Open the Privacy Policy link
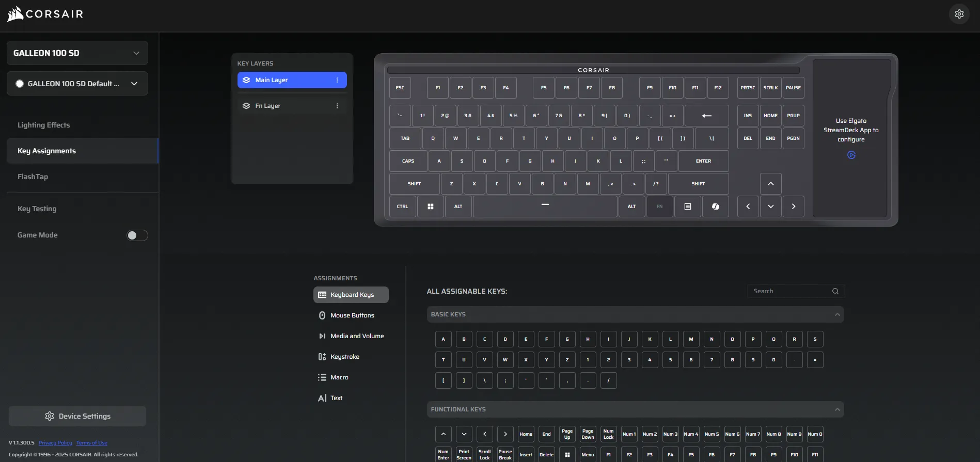980x462 pixels. [x=55, y=443]
